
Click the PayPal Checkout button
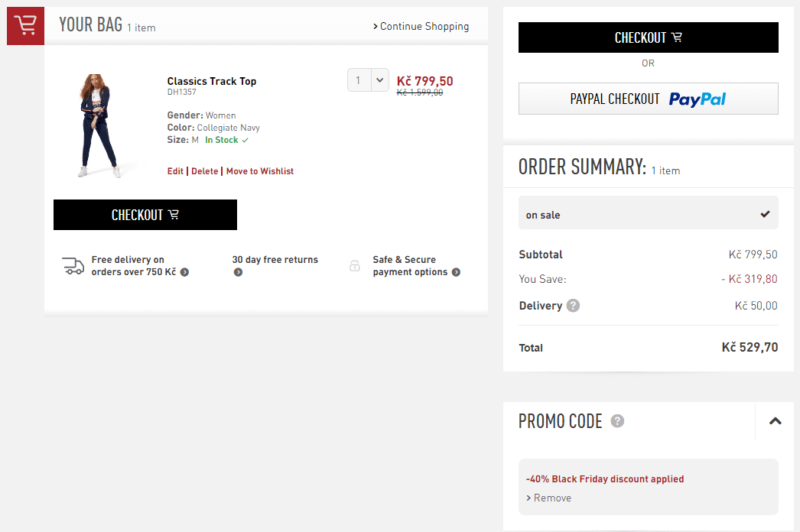649,99
